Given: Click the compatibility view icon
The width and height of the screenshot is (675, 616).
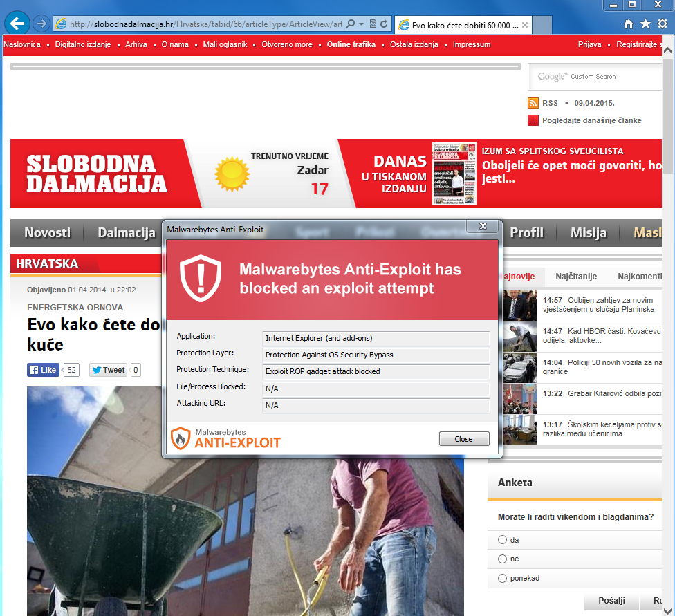Looking at the screenshot, I should [x=373, y=24].
